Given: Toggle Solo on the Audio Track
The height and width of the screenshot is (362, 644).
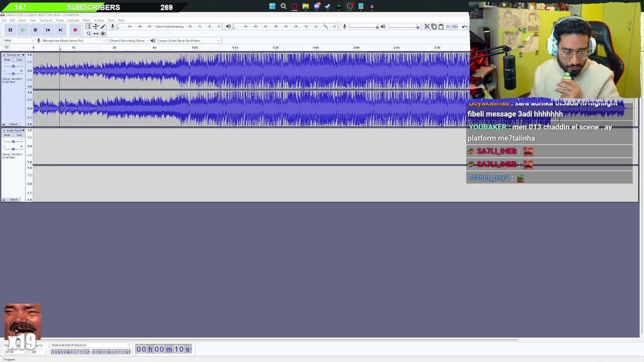Looking at the screenshot, I should tap(19, 135).
